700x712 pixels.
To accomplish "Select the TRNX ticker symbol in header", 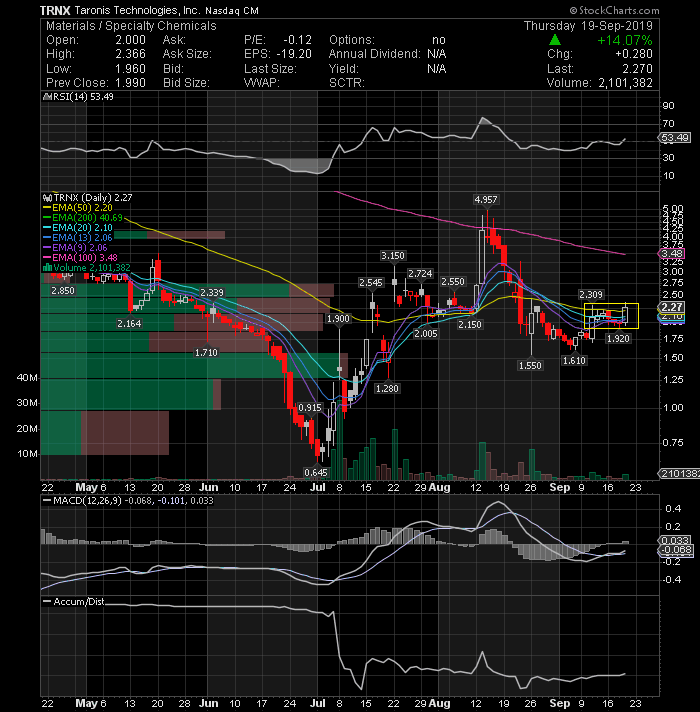I will [x=55, y=10].
